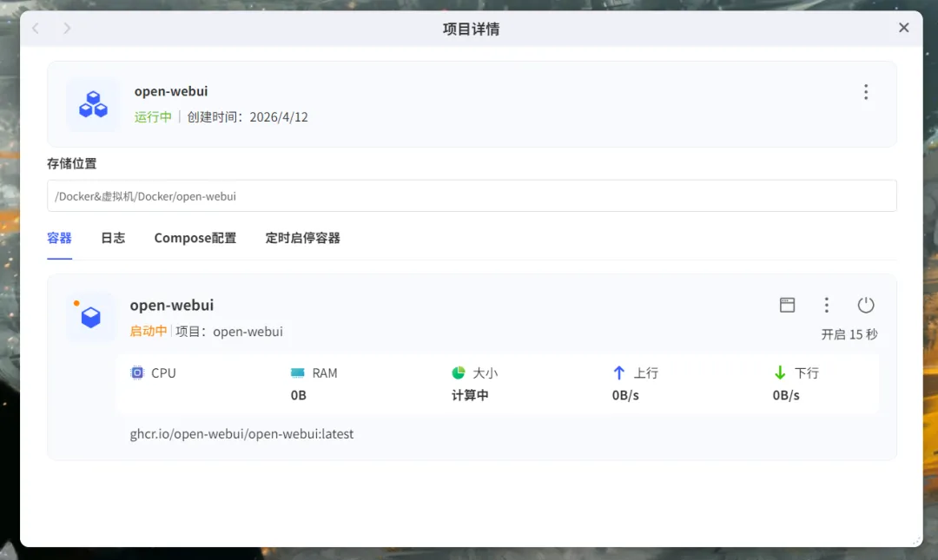Click the 开启 15 秒 uptime text
The height and width of the screenshot is (560, 938).
(x=849, y=334)
